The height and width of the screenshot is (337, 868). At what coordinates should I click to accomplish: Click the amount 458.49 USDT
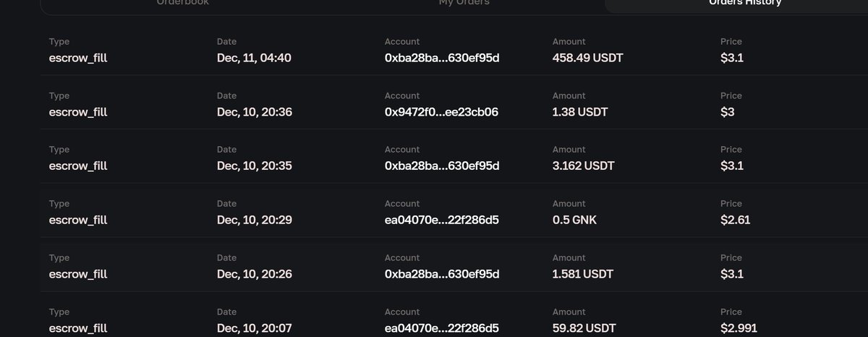click(x=589, y=58)
